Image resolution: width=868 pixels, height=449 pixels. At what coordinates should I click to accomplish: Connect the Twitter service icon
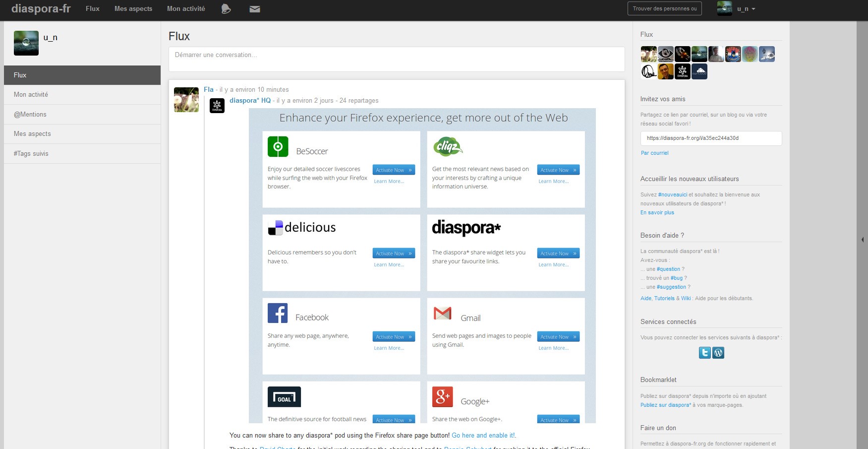click(704, 353)
